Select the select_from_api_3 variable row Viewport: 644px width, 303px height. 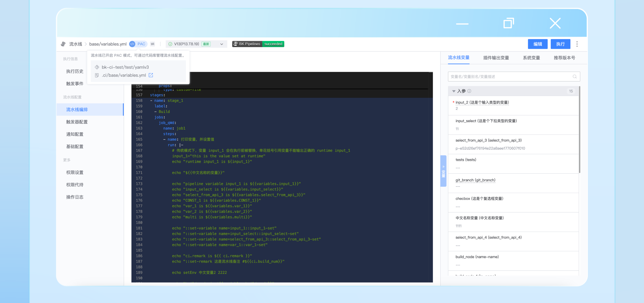point(513,144)
